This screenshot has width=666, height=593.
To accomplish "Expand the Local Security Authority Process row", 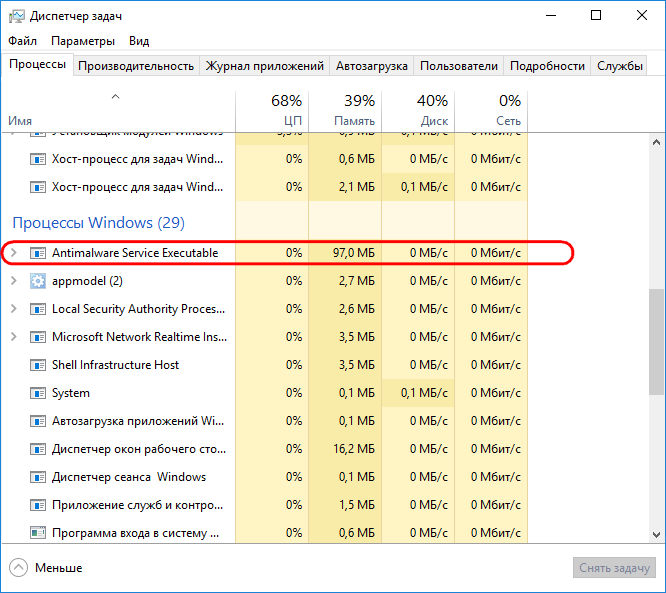I will point(14,309).
